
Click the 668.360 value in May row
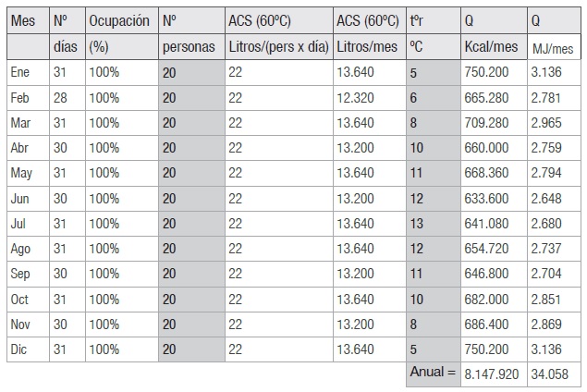[x=486, y=173]
